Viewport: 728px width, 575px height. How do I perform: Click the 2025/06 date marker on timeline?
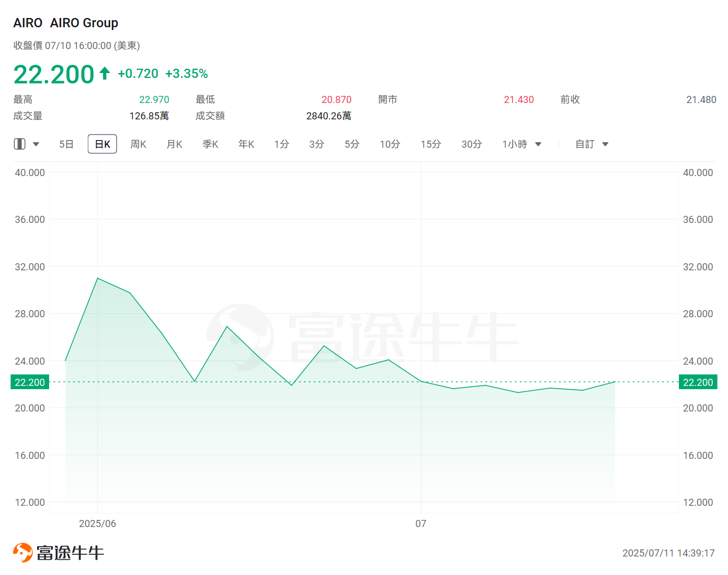98,524
